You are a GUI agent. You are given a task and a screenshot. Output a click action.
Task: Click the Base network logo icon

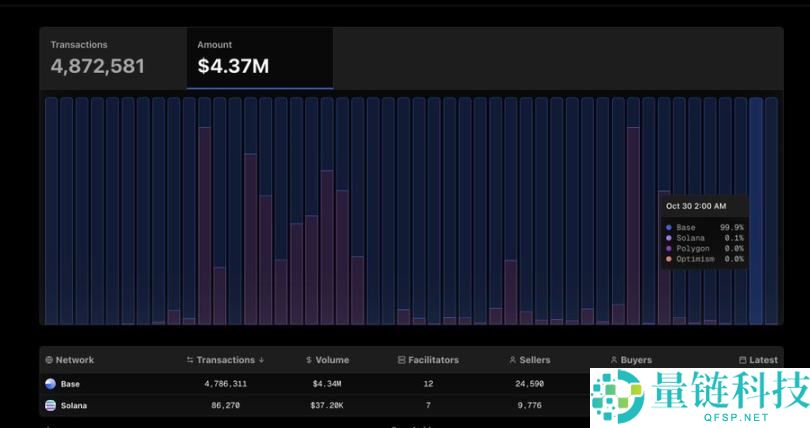[50, 383]
